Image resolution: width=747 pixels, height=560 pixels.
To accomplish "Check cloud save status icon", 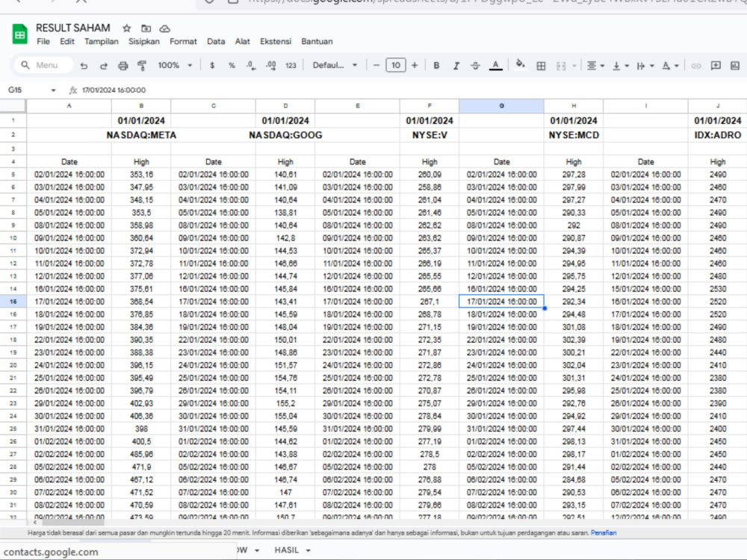I will [165, 28].
